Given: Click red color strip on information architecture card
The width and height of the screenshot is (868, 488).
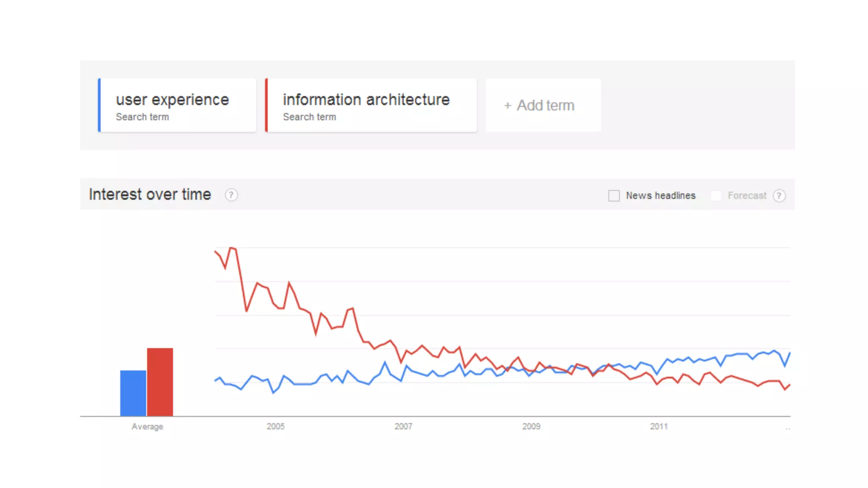Looking at the screenshot, I should click(266, 105).
